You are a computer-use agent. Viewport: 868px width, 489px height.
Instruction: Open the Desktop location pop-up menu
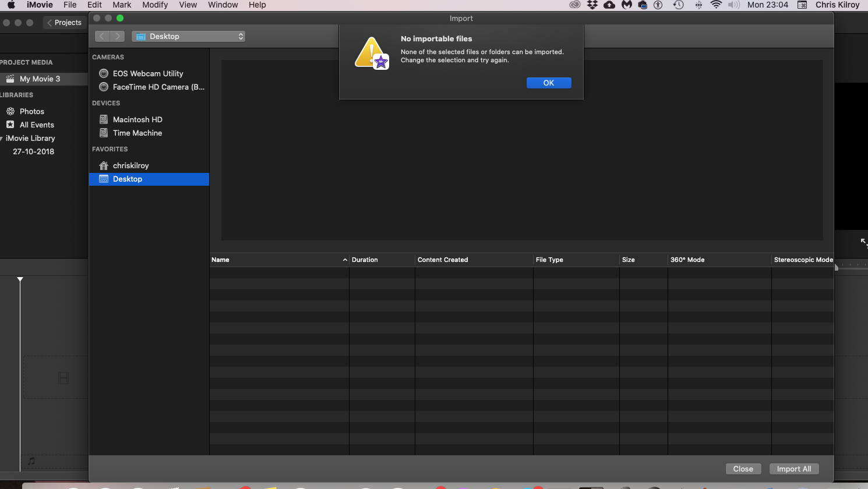[188, 36]
